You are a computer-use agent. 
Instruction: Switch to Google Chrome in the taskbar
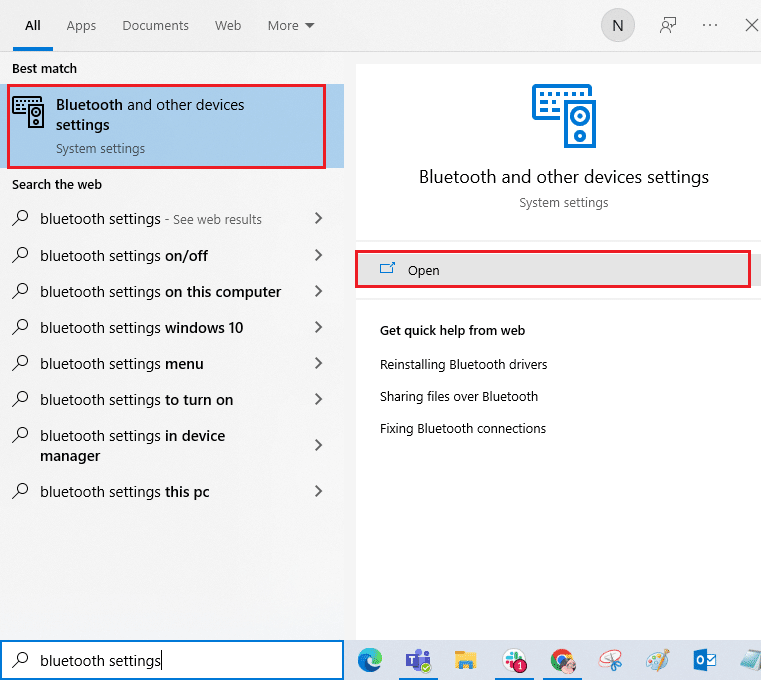(x=562, y=660)
